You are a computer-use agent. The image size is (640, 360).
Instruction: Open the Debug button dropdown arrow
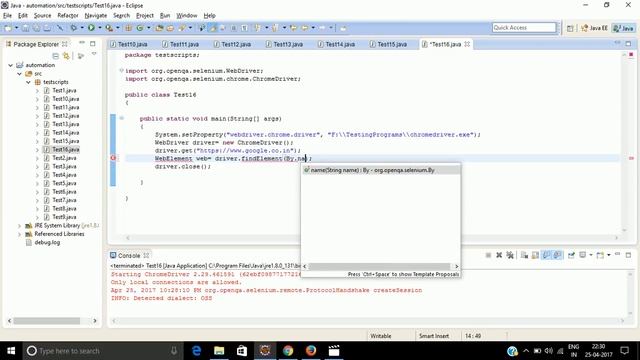[x=82, y=28]
